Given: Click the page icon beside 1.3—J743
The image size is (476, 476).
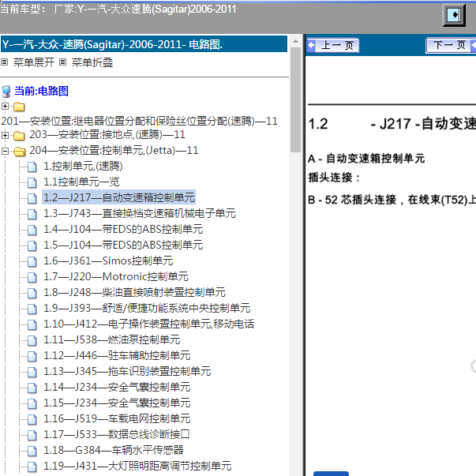Looking at the screenshot, I should point(32,215).
